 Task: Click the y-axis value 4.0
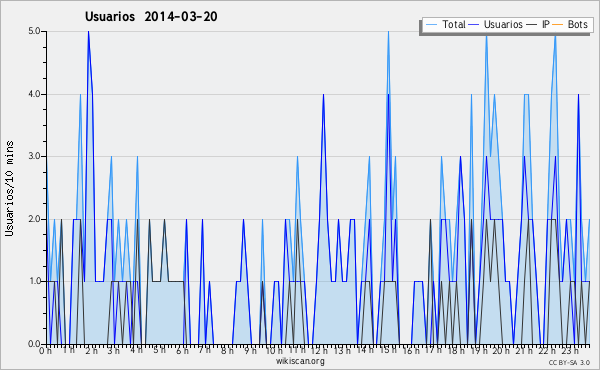(34, 94)
